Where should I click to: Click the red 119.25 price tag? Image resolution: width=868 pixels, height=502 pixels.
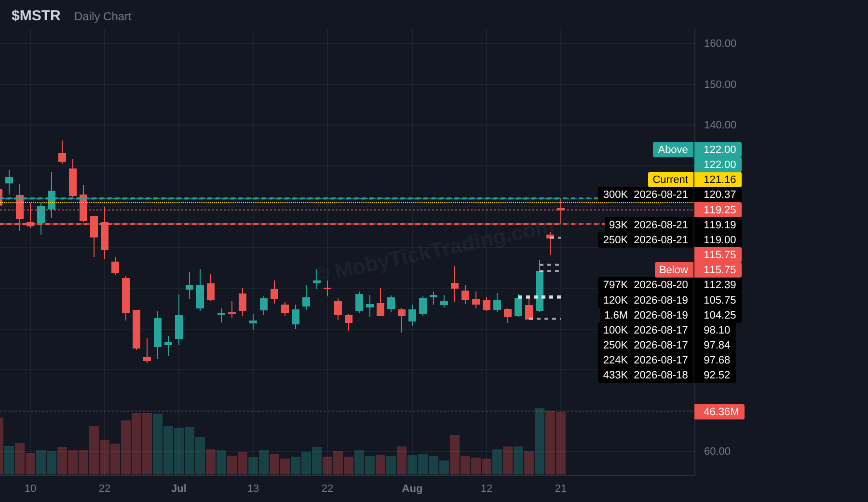718,210
